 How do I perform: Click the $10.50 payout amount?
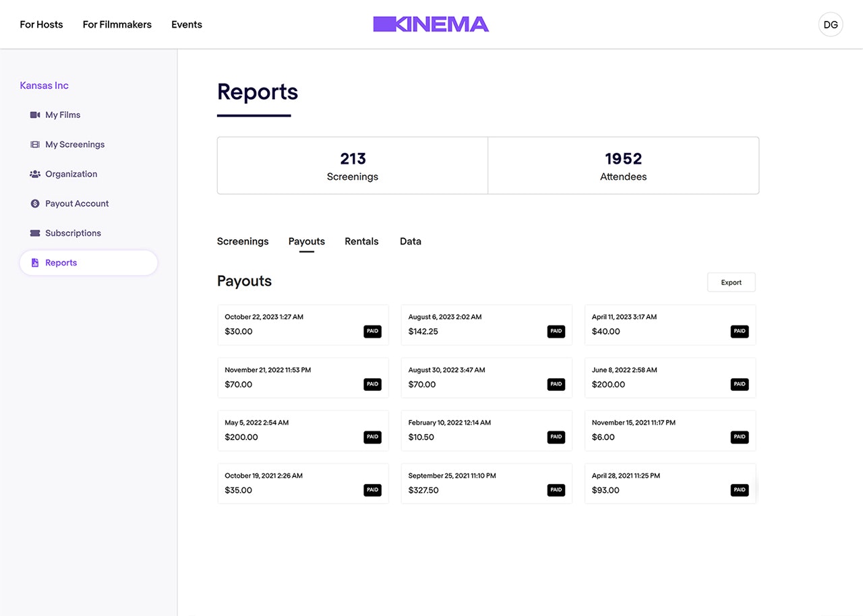click(x=421, y=437)
